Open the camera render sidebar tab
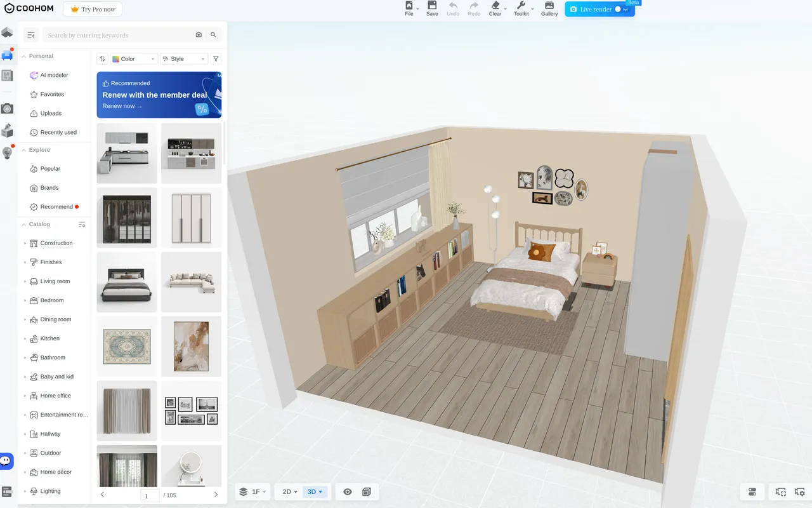Image resolution: width=812 pixels, height=508 pixels. [x=8, y=109]
